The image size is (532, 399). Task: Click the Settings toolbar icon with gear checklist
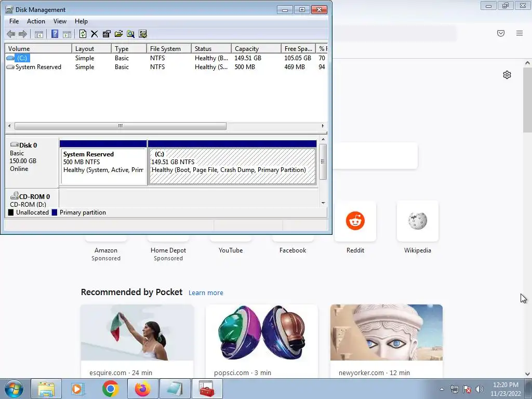pos(143,34)
